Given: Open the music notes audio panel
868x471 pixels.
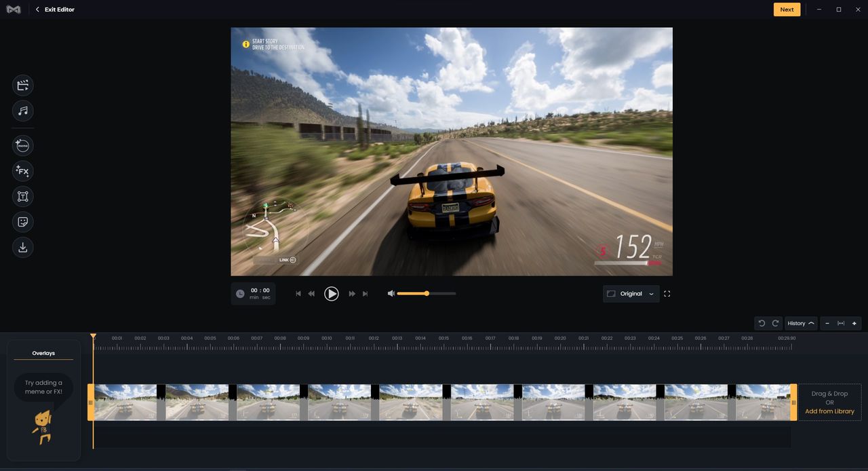Looking at the screenshot, I should pos(22,111).
